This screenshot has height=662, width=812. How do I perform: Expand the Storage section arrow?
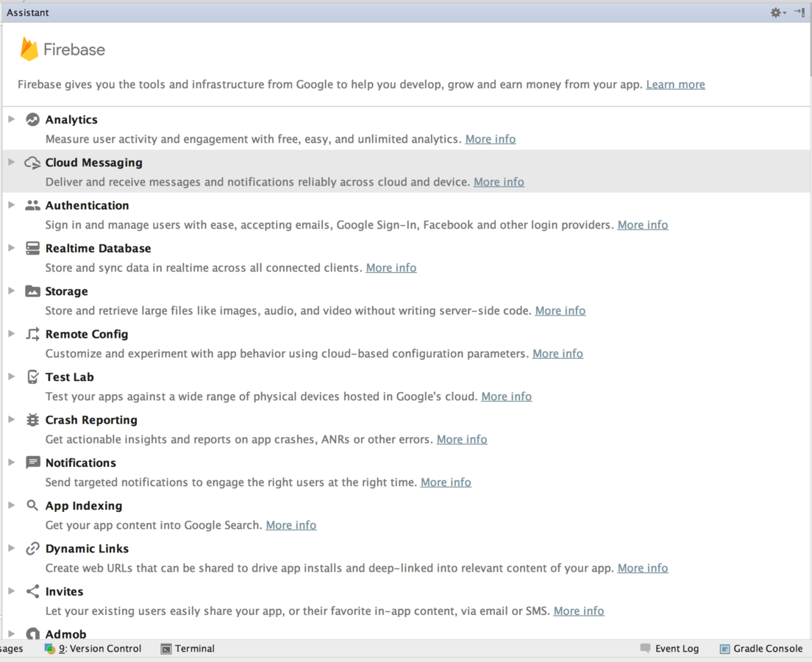(x=11, y=291)
